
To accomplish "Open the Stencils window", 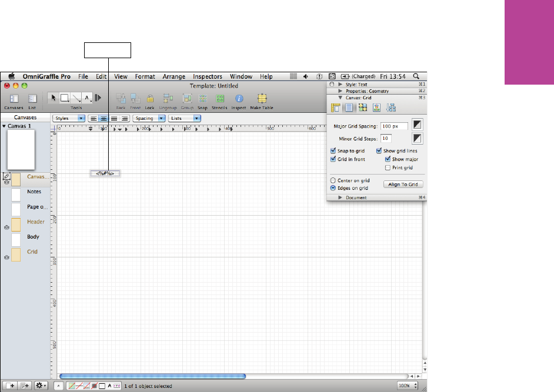I will [x=220, y=99].
